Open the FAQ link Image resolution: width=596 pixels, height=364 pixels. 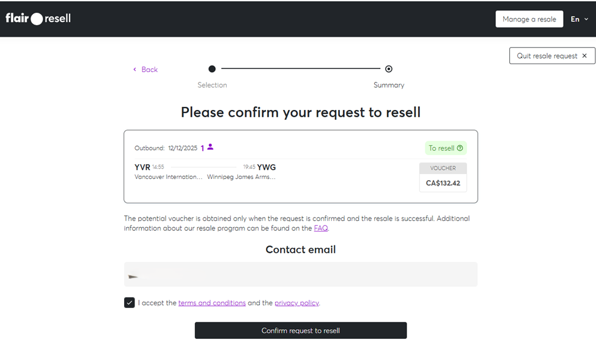[320, 228]
